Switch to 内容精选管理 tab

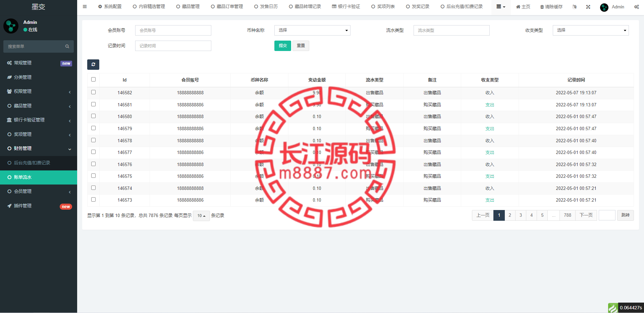coord(149,7)
